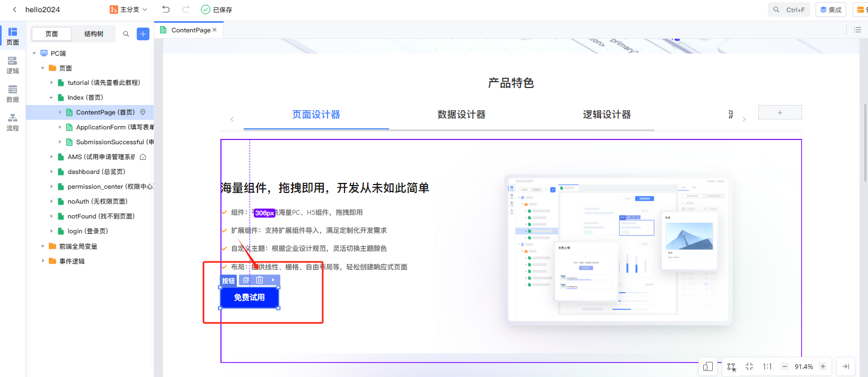Delete the selected button component
Viewport: 868px width, 377px height.
pos(260,280)
